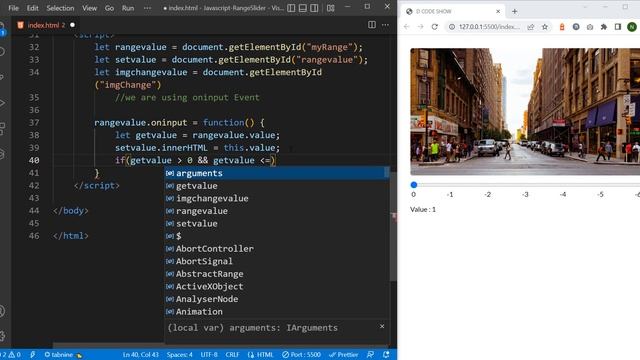Open notifications bell in status bar
640x360 pixels.
(386, 355)
